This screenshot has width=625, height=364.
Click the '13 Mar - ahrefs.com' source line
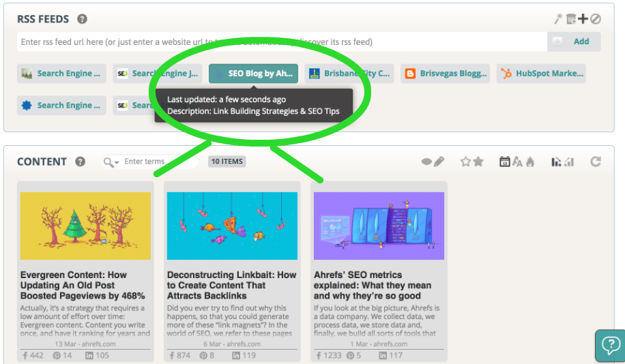[85, 344]
